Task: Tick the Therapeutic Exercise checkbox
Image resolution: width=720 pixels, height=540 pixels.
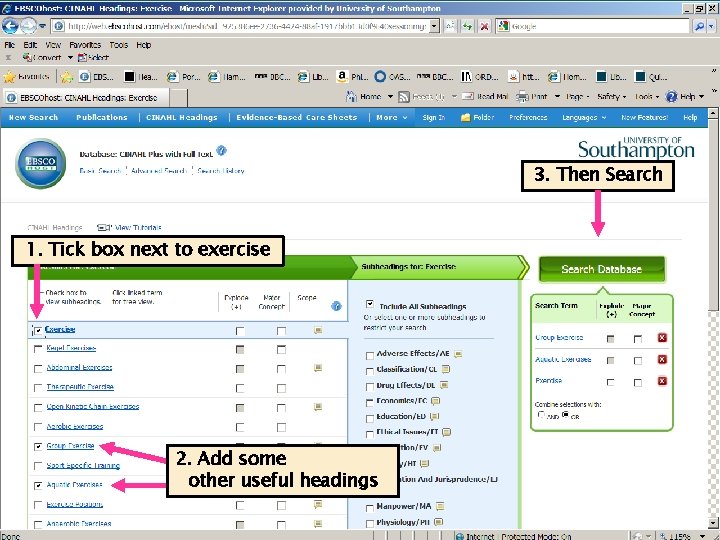Action: tap(38, 388)
